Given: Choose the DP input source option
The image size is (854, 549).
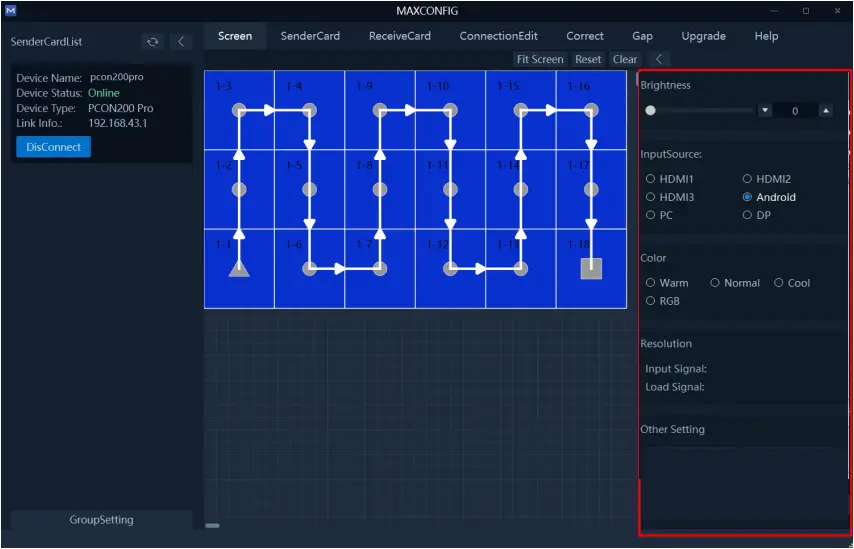Looking at the screenshot, I should pyautogui.click(x=747, y=215).
